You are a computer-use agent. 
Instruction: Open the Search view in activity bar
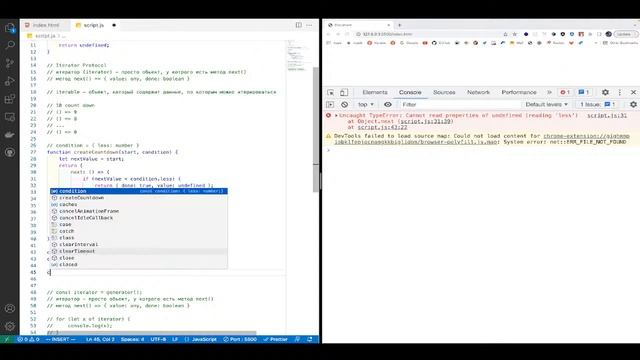[9, 45]
